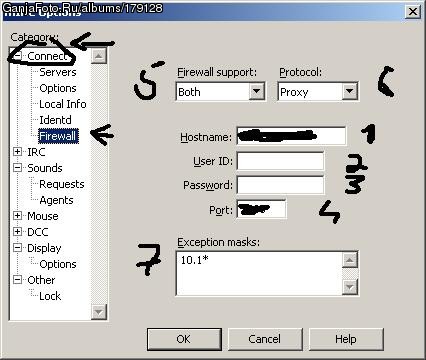Select the Display category label
This screenshot has height=360, width=426.
[44, 248]
